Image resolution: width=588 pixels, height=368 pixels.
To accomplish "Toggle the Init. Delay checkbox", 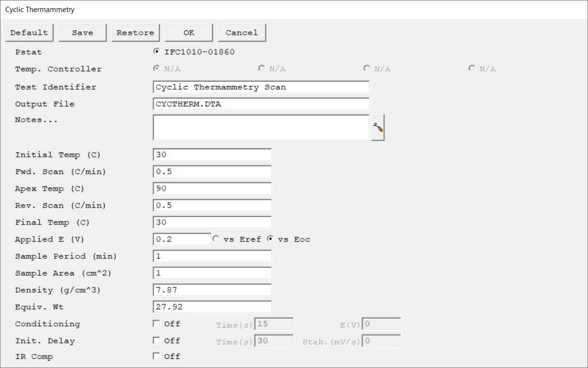I will 157,340.
